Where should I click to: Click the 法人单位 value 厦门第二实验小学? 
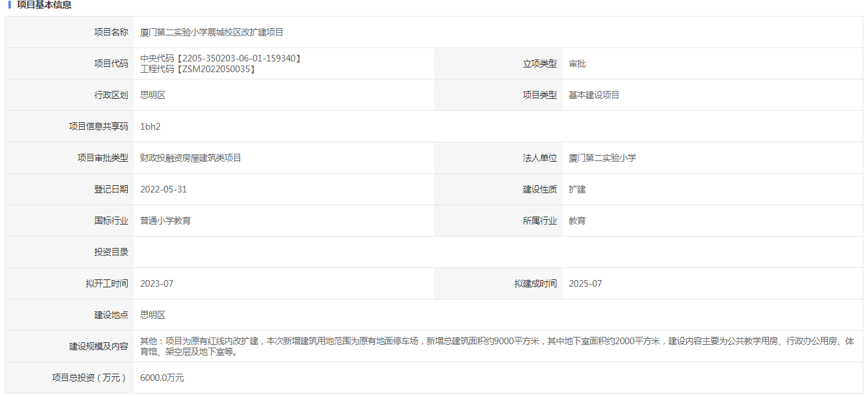(x=603, y=158)
